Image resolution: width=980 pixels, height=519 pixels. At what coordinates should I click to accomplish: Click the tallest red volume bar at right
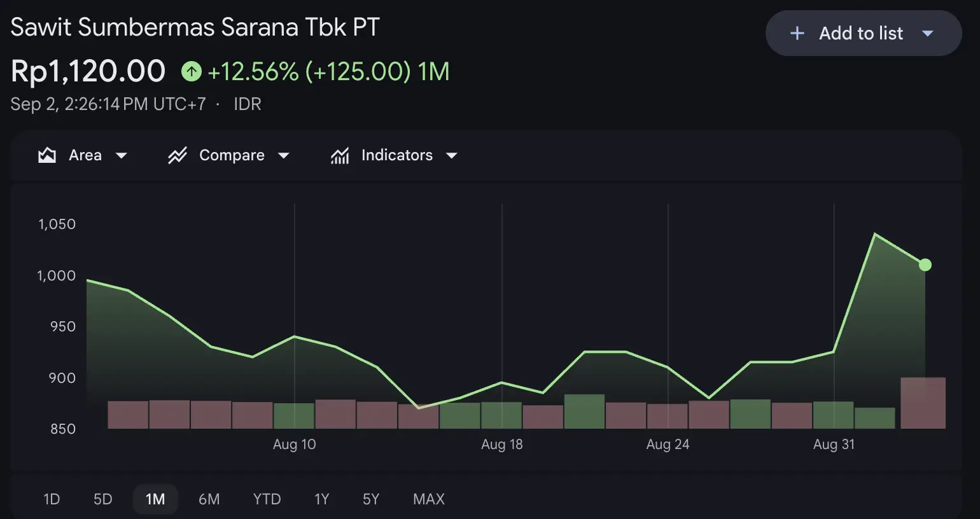923,403
